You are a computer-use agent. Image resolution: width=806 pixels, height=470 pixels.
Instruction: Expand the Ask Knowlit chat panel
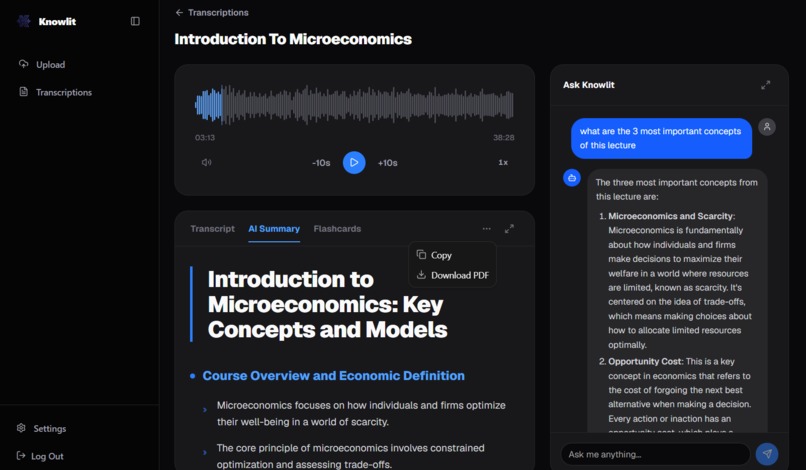point(765,85)
